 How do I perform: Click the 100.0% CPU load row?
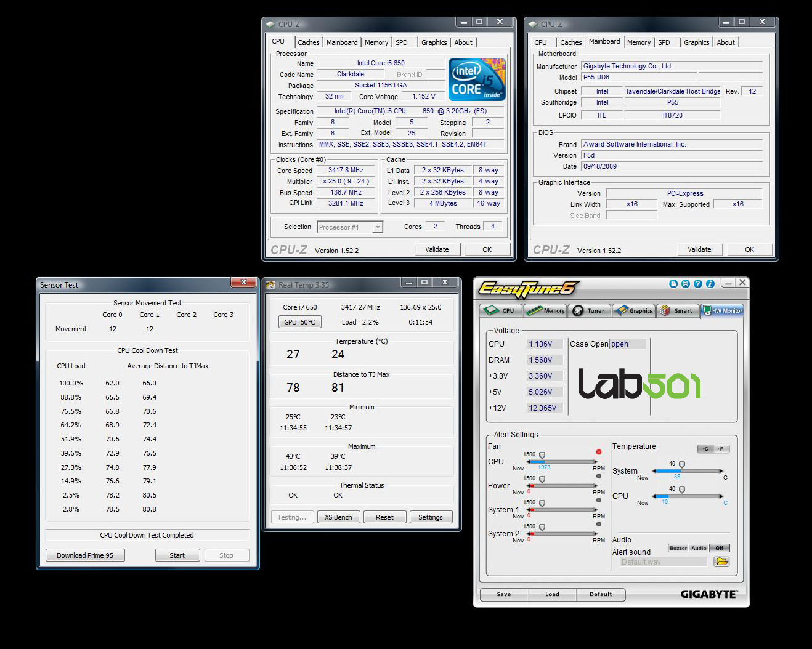[x=108, y=383]
